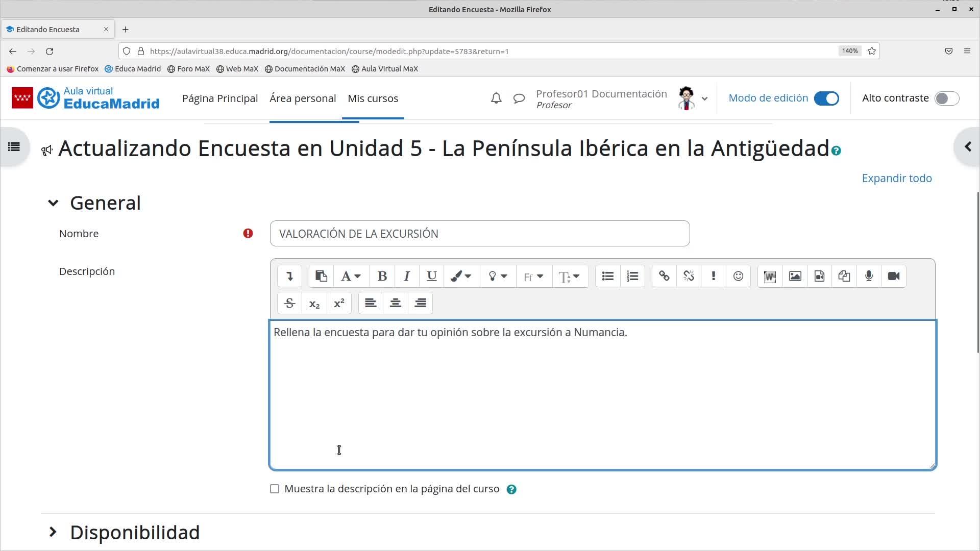The image size is (980, 551).
Task: Center-align text in the editor
Action: tap(395, 303)
